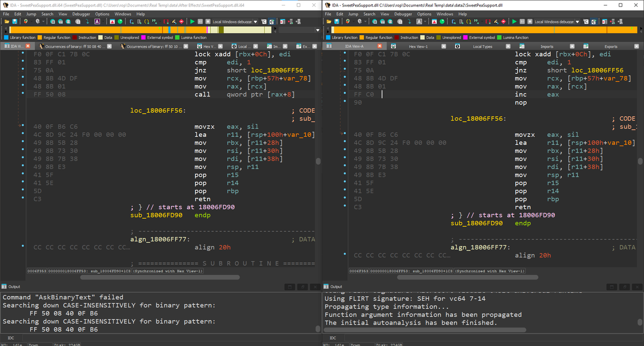Close the IDA View tab in left window

coord(28,46)
